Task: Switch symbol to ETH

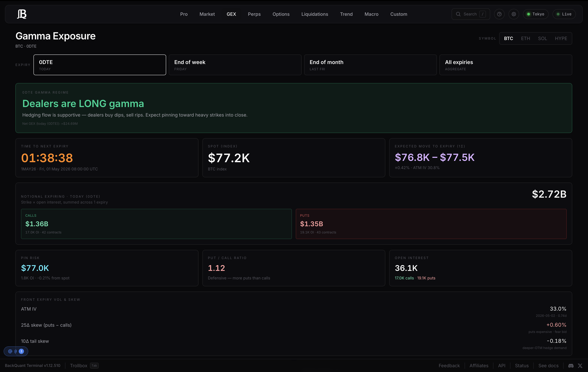Action: (x=525, y=38)
